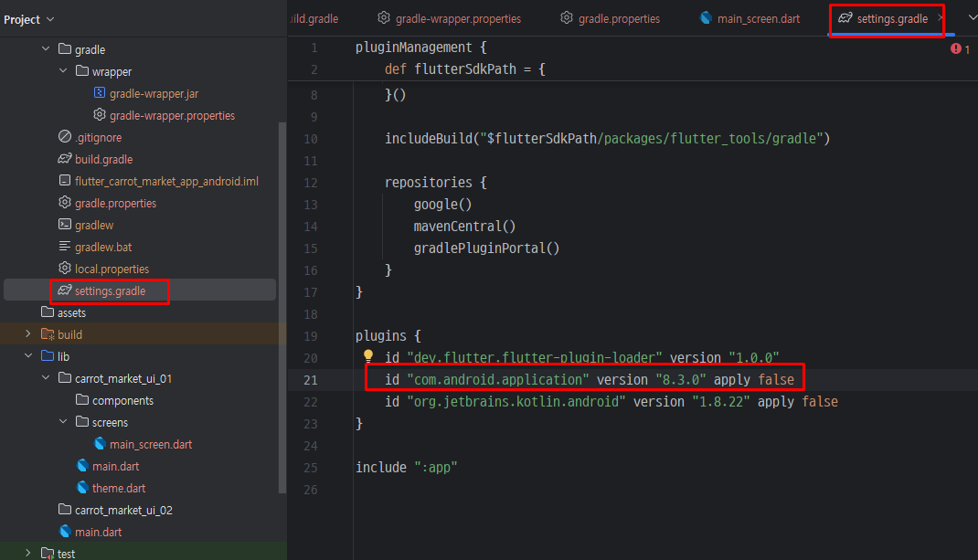Click the gradlew shell script icon
The height and width of the screenshot is (560, 978).
tap(65, 224)
